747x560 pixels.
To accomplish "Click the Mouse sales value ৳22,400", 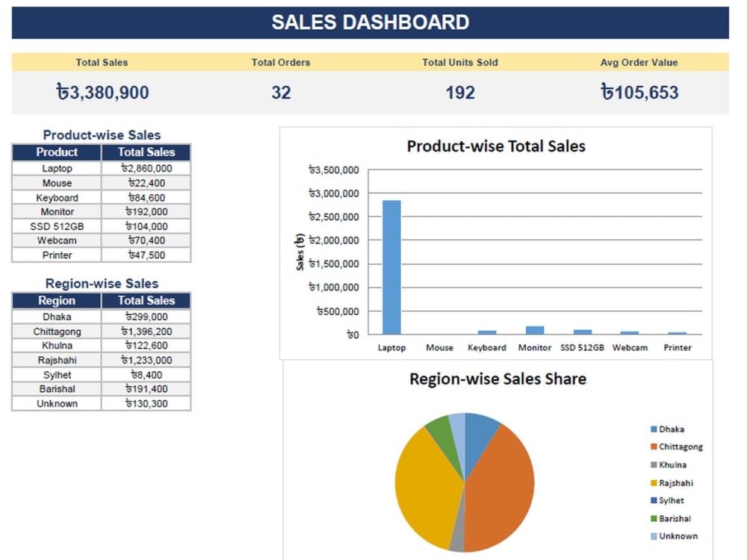I will (x=146, y=183).
